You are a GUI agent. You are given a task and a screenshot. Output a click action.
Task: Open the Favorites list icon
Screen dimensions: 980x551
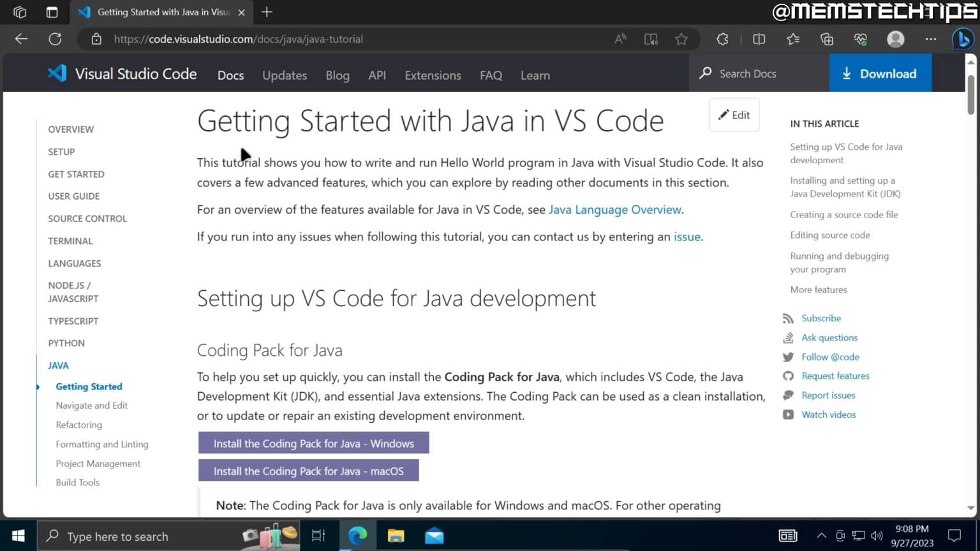pos(793,39)
